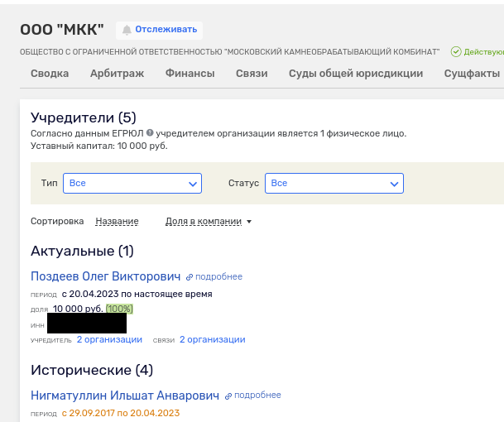
Task: Click the Отслеживать button
Action: coord(159,31)
